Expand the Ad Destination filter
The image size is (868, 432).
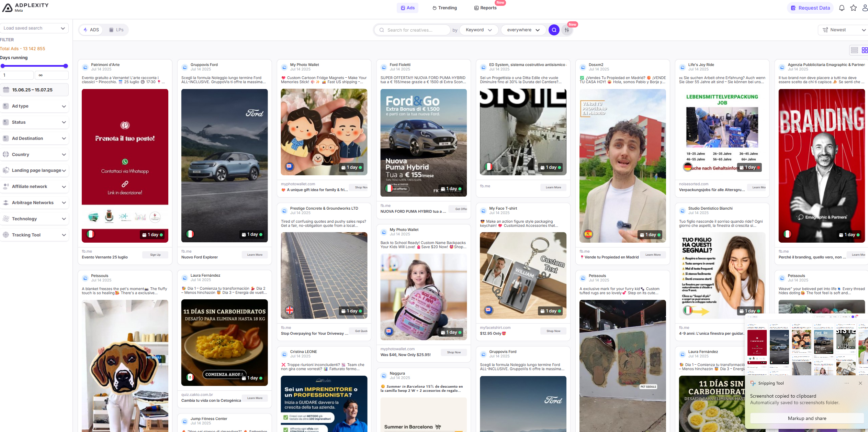(x=34, y=139)
